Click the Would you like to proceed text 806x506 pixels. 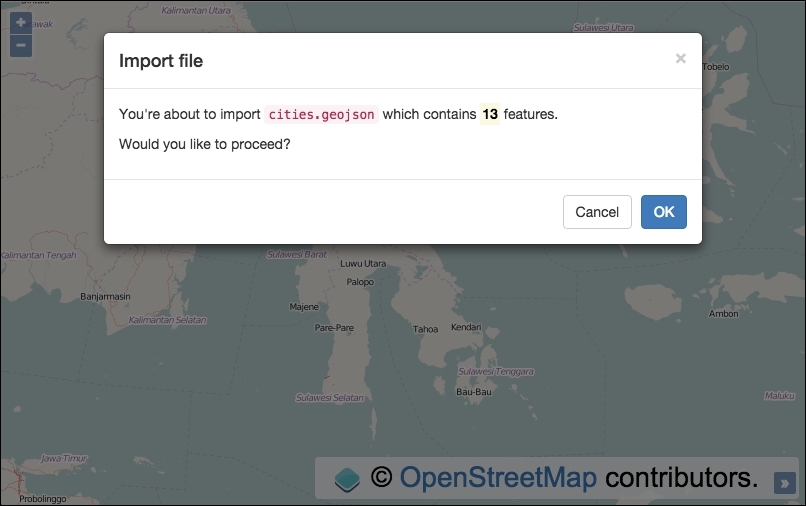click(x=205, y=144)
